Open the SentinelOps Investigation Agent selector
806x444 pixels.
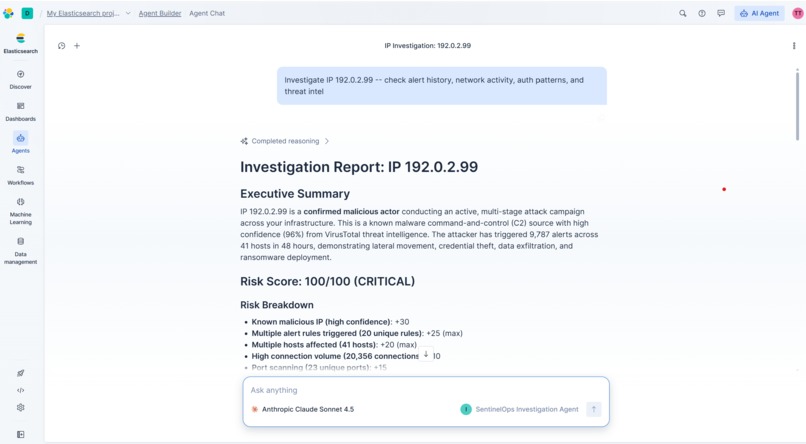520,409
